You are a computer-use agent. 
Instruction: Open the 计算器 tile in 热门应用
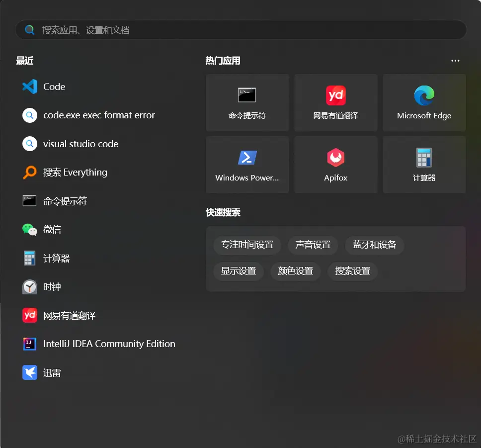(x=424, y=165)
